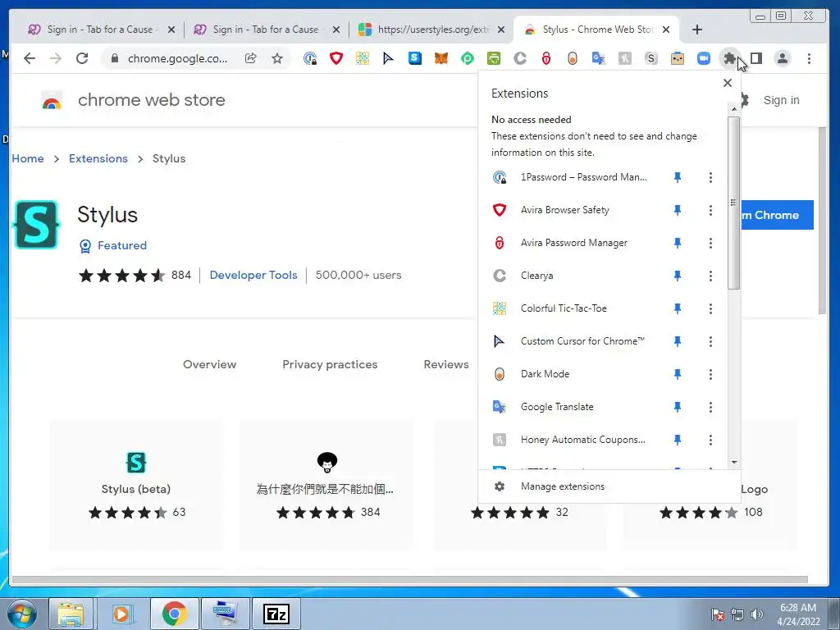The image size is (840, 630).
Task: Click the Zoom camera toolbar icon
Action: point(703,58)
